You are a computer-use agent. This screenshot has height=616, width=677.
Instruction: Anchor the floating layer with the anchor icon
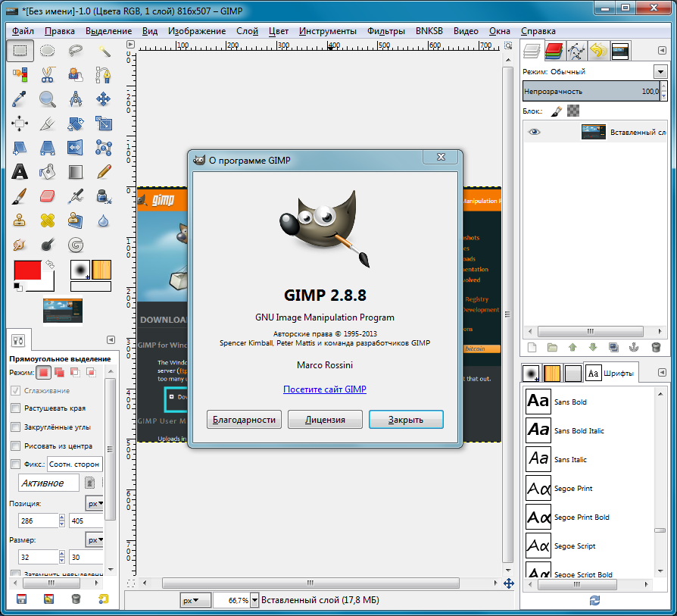(634, 347)
